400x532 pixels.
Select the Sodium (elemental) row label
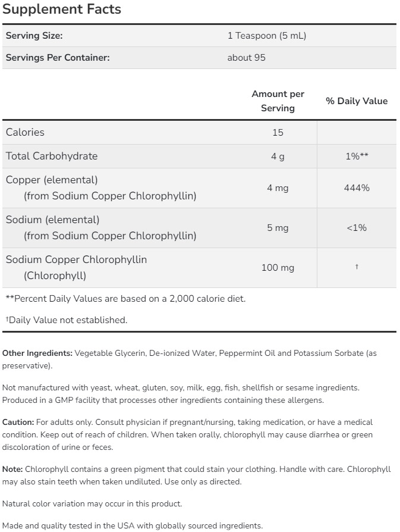(x=52, y=220)
